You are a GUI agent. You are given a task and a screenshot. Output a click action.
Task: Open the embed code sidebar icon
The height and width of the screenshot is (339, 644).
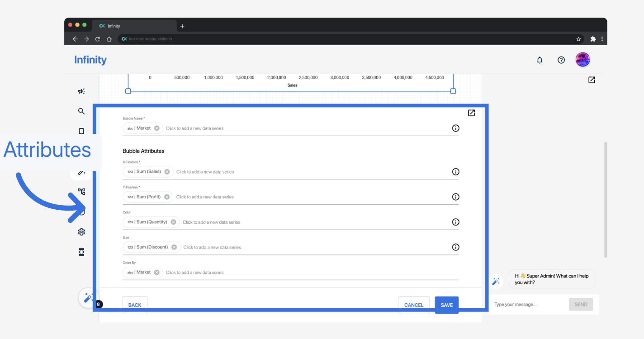point(81,252)
